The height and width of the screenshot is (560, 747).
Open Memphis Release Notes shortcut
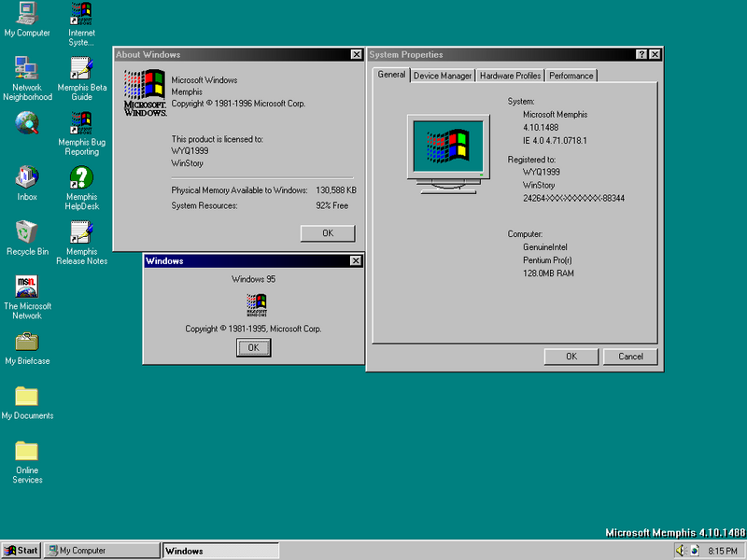(81, 231)
